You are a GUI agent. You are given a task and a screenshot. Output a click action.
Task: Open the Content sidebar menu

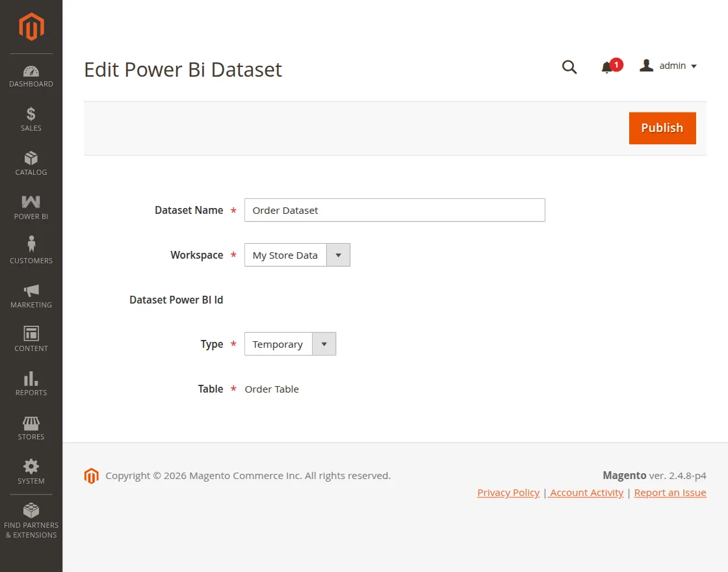point(31,339)
